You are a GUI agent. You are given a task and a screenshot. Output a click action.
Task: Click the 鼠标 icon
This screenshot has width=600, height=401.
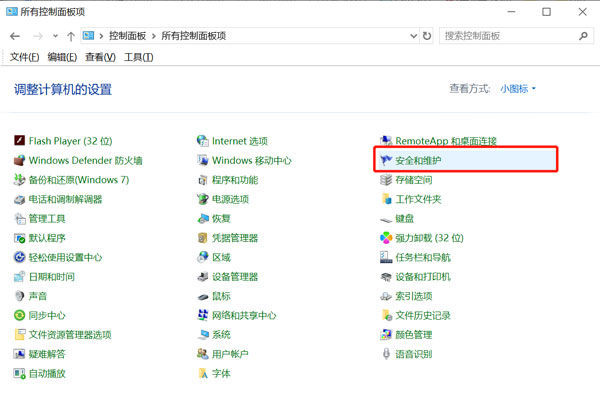click(202, 296)
